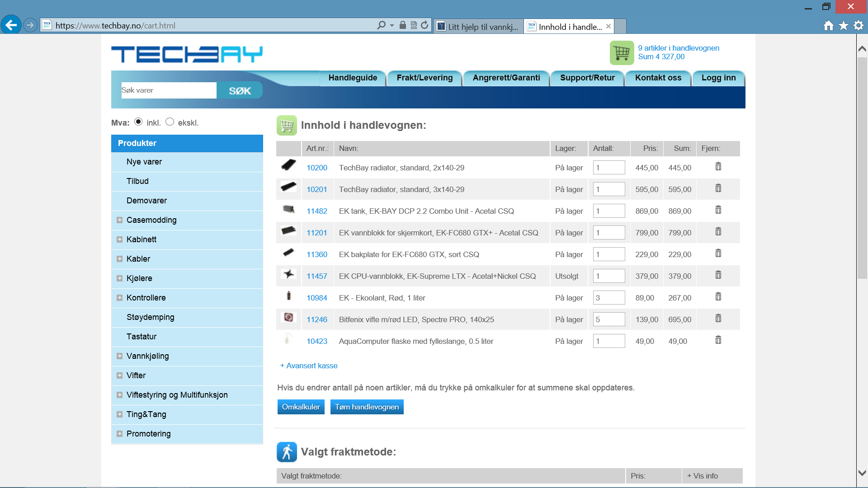Open Tilbud category
The image size is (868, 488).
tap(187, 181)
